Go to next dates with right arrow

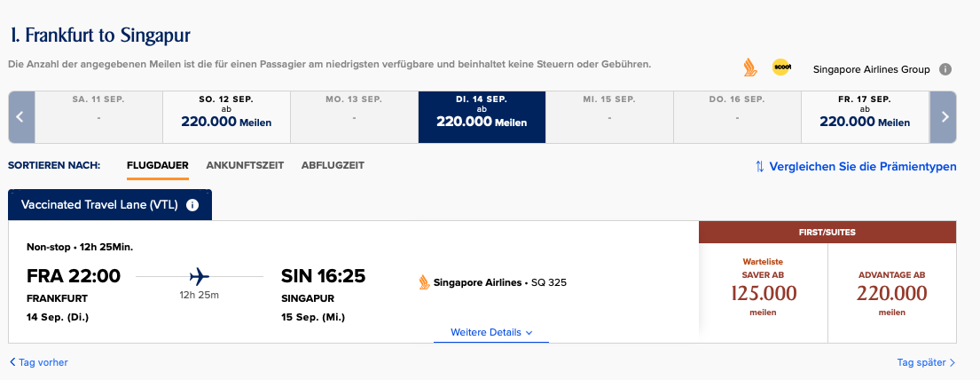944,116
